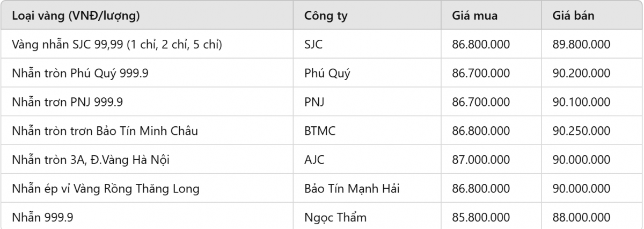Image resolution: width=644 pixels, height=229 pixels.
Task: Select BTMC sell price 90.250.000
Action: (x=581, y=131)
